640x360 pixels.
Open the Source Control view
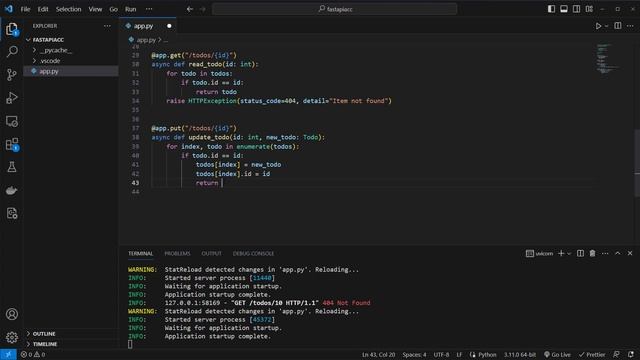pyautogui.click(x=12, y=75)
